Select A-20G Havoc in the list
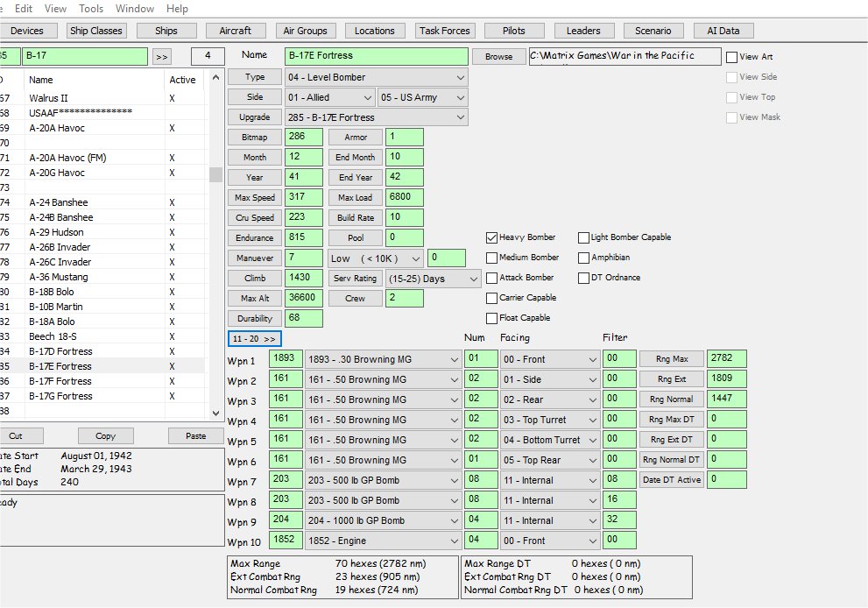This screenshot has height=608, width=868. pos(57,173)
